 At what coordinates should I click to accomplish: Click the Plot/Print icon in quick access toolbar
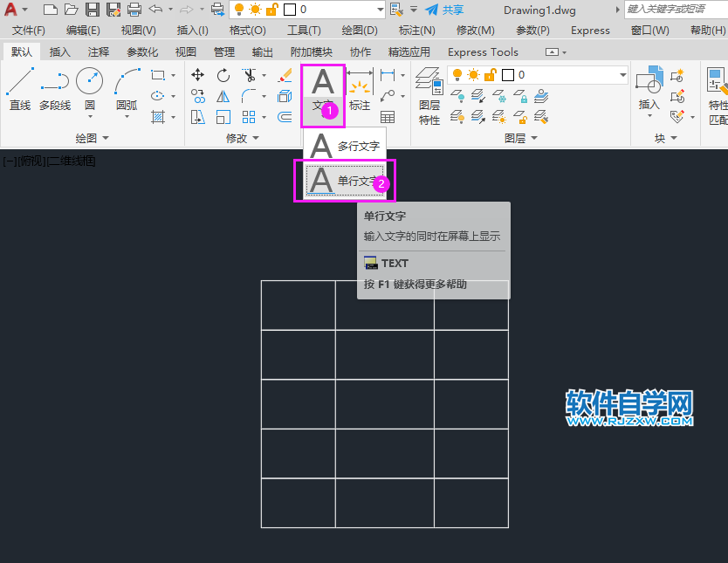point(134,10)
